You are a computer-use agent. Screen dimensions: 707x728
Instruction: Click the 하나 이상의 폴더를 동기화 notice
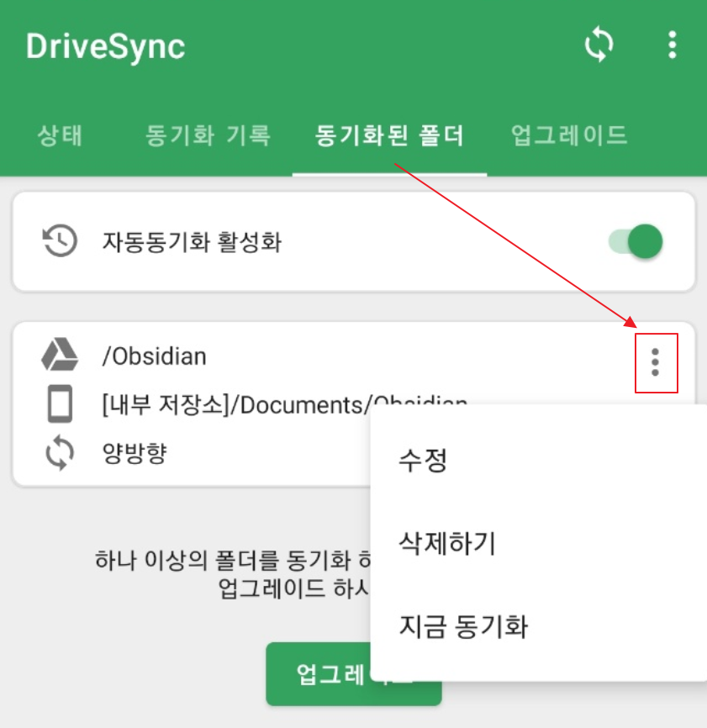[232, 574]
